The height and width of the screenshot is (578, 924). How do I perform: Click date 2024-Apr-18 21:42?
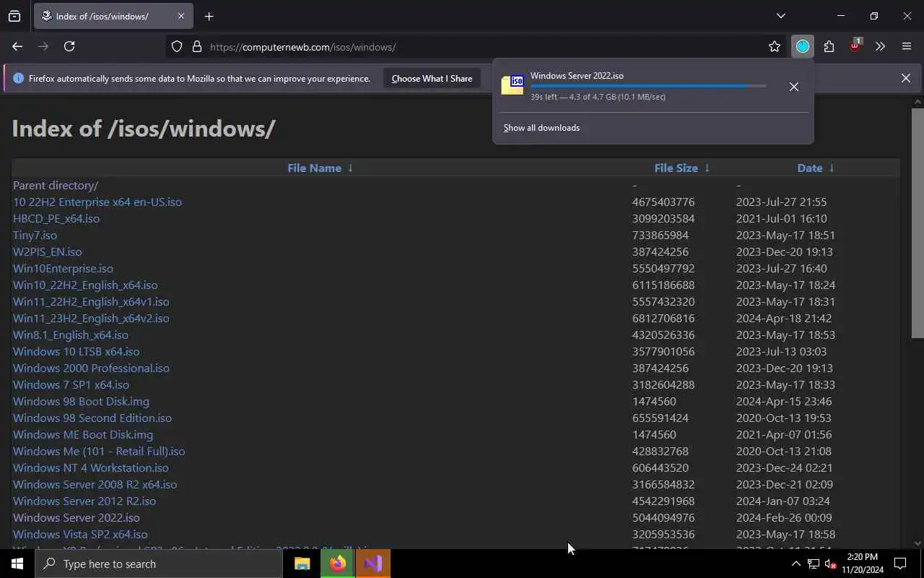pos(784,319)
